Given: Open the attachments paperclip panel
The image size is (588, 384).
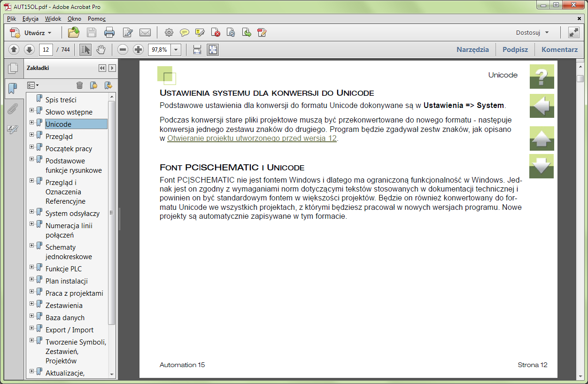Looking at the screenshot, I should pos(13,109).
